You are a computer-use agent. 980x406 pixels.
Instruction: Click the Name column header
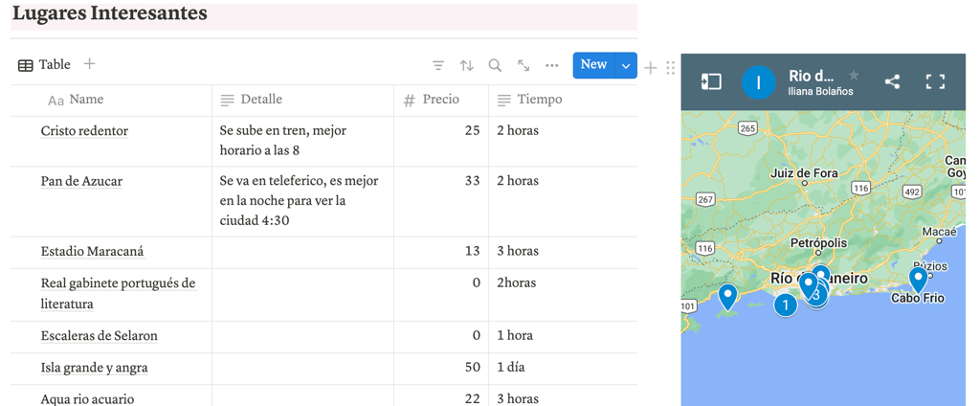(x=111, y=101)
